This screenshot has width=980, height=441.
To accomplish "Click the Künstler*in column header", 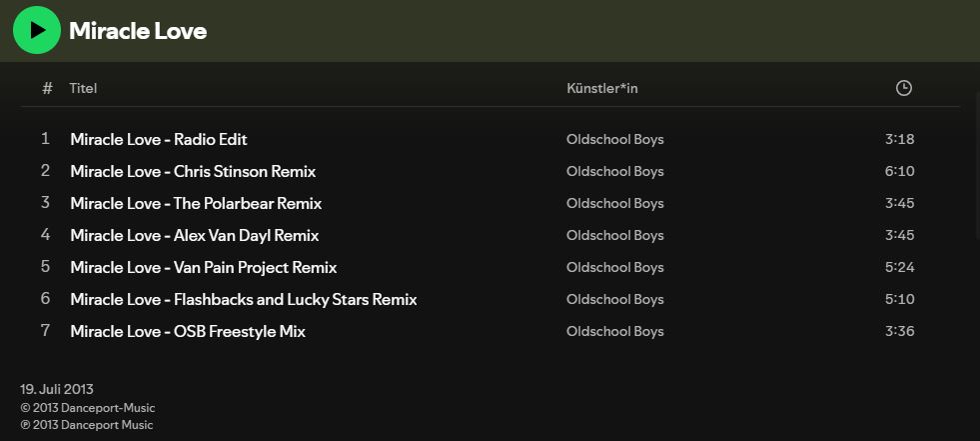I will tap(601, 88).
